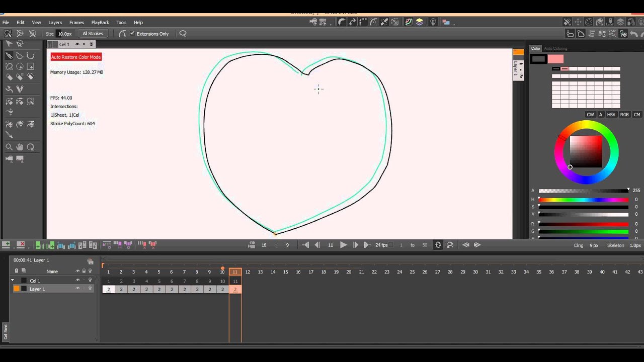Select the pink fill color swatch
The width and height of the screenshot is (644, 362).
[555, 59]
